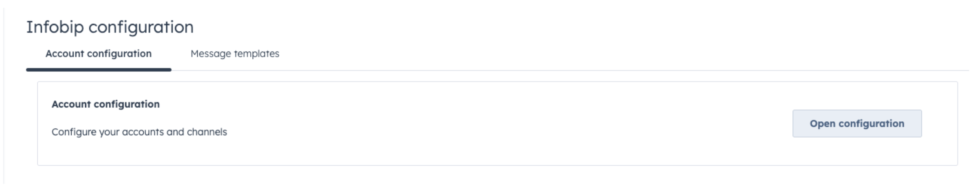
Task: Switch to the Message templates tab
Action: (x=235, y=54)
